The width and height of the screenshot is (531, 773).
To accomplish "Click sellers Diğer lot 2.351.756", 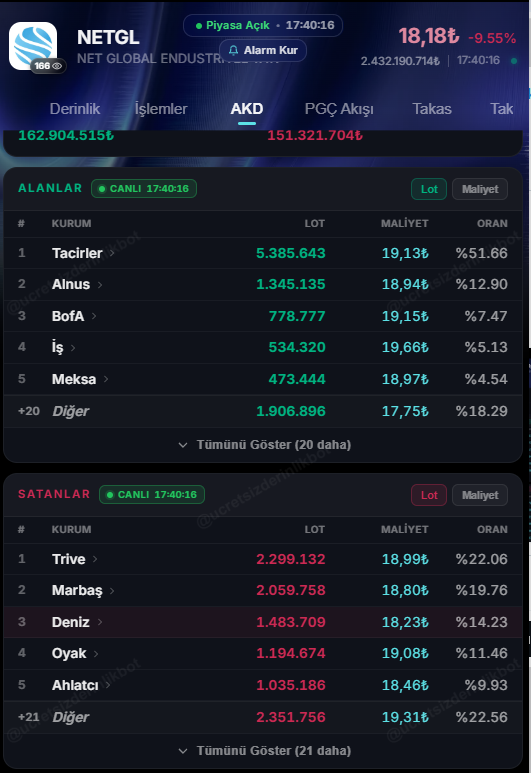I will (x=290, y=717).
